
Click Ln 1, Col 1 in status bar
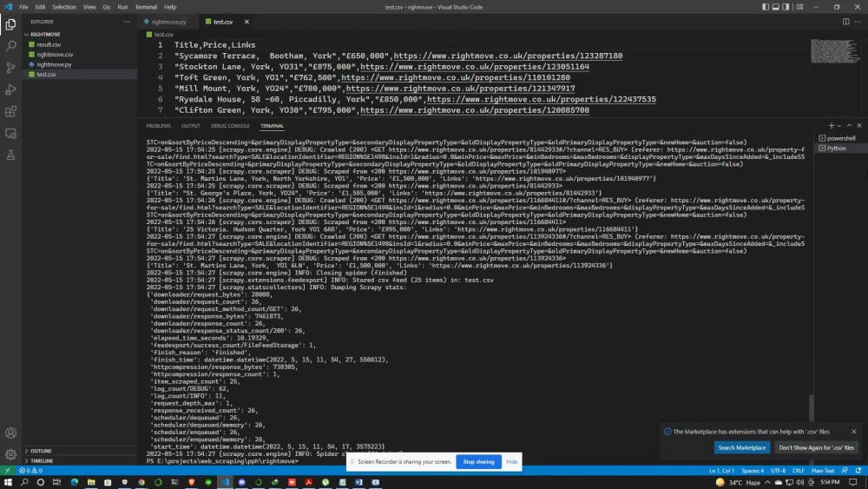pyautogui.click(x=721, y=471)
